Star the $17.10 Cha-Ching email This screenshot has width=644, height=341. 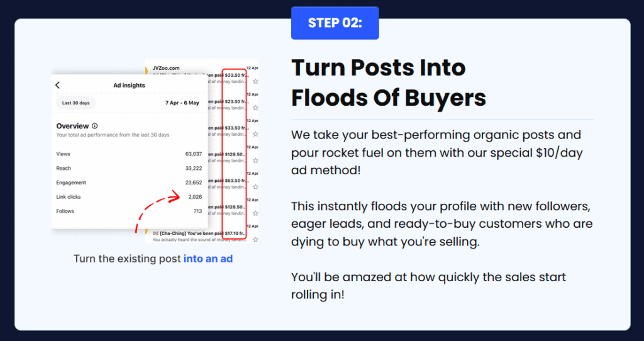[x=255, y=239]
